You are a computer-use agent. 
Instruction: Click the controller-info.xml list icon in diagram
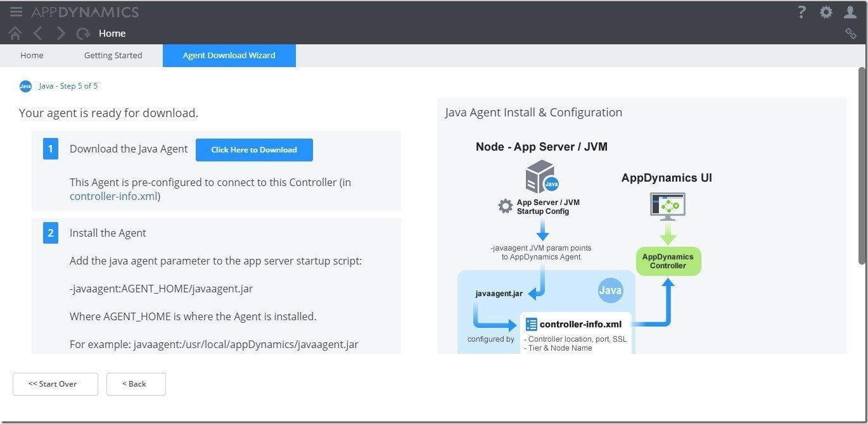532,325
